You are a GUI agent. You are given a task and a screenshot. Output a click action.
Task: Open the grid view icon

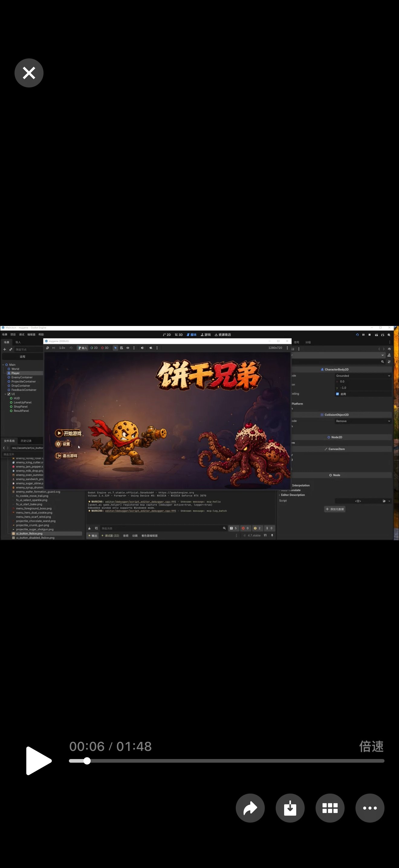click(330, 808)
